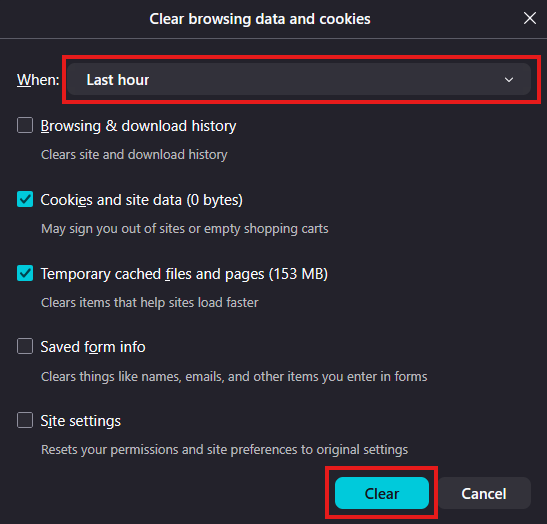The height and width of the screenshot is (524, 547).
Task: Click the 'Saved form info' label text
Action: coord(93,347)
